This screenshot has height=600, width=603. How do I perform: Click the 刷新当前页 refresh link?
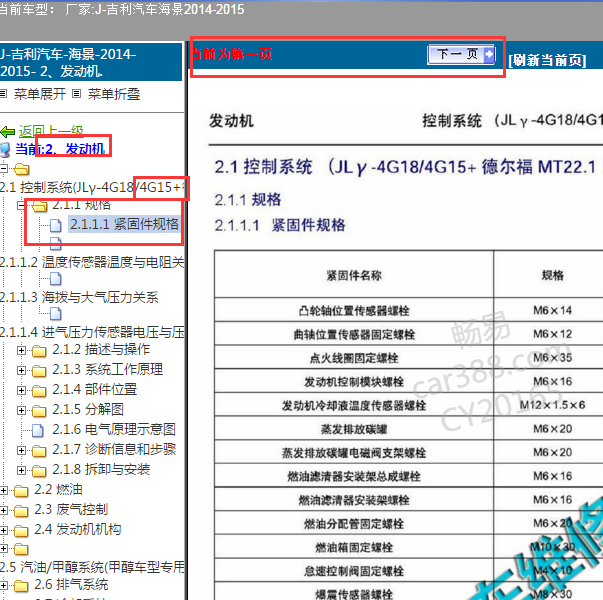pos(547,60)
